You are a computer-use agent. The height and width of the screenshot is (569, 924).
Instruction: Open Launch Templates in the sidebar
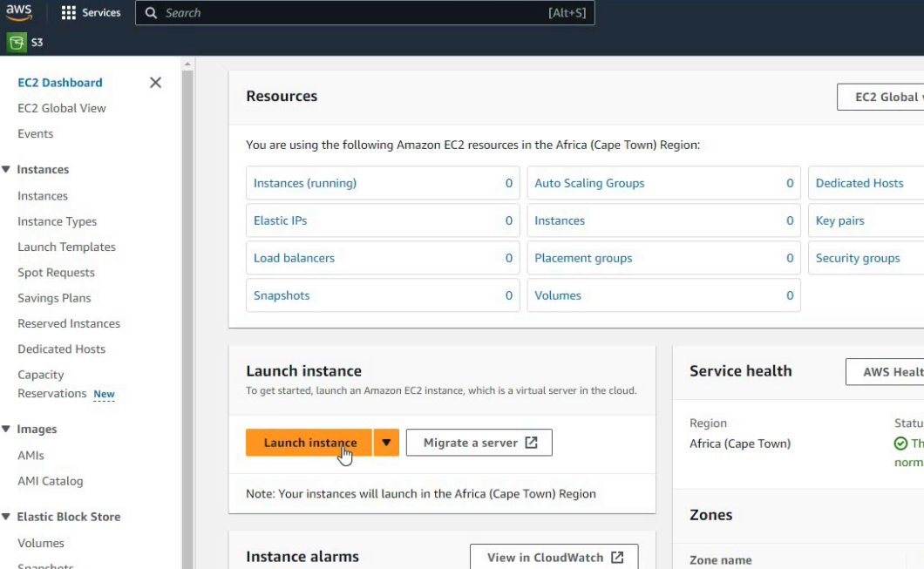[66, 247]
